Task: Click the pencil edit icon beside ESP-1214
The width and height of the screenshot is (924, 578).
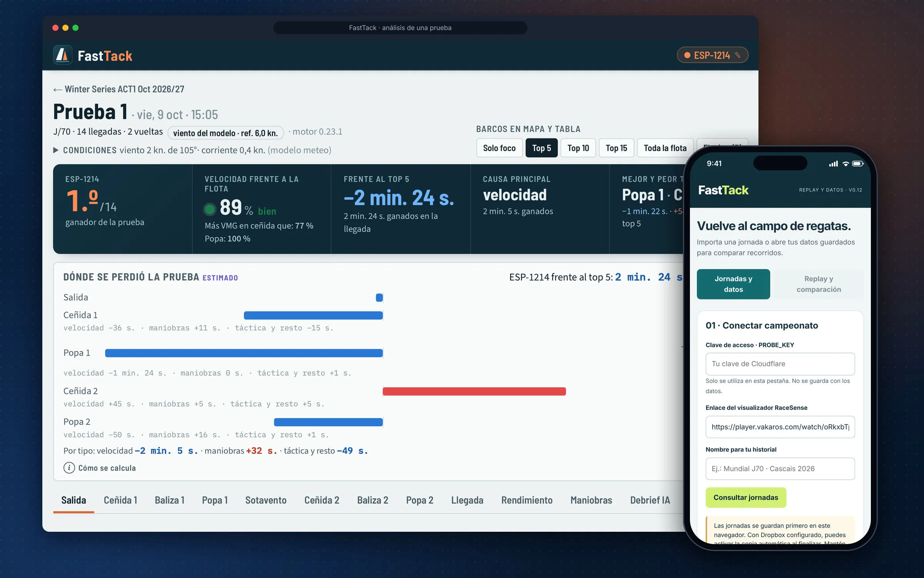Action: [738, 55]
